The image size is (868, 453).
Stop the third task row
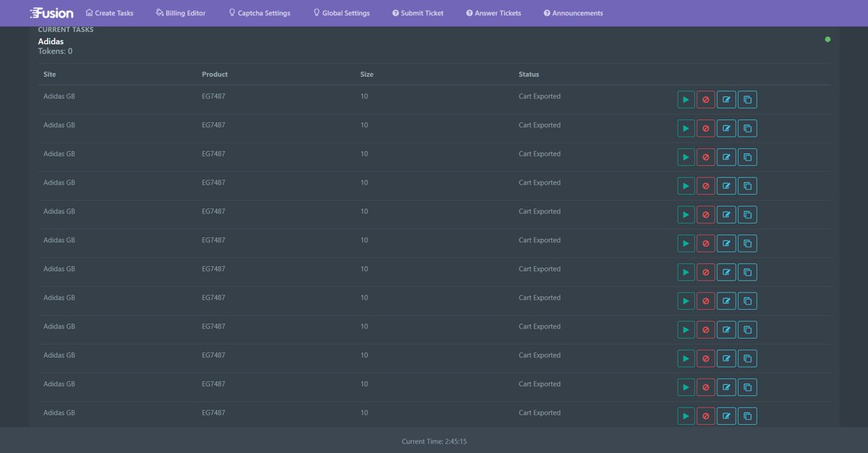tap(706, 157)
